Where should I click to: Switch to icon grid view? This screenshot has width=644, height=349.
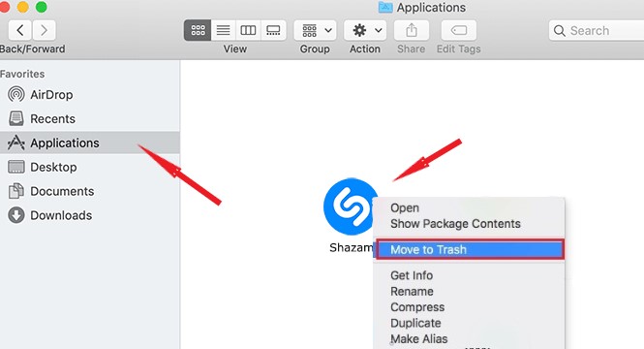point(198,30)
